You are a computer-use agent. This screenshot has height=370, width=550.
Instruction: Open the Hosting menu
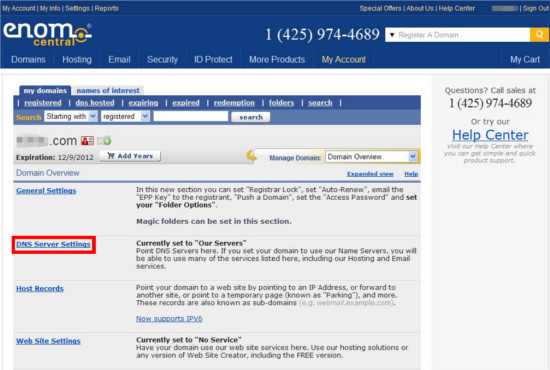coord(77,60)
